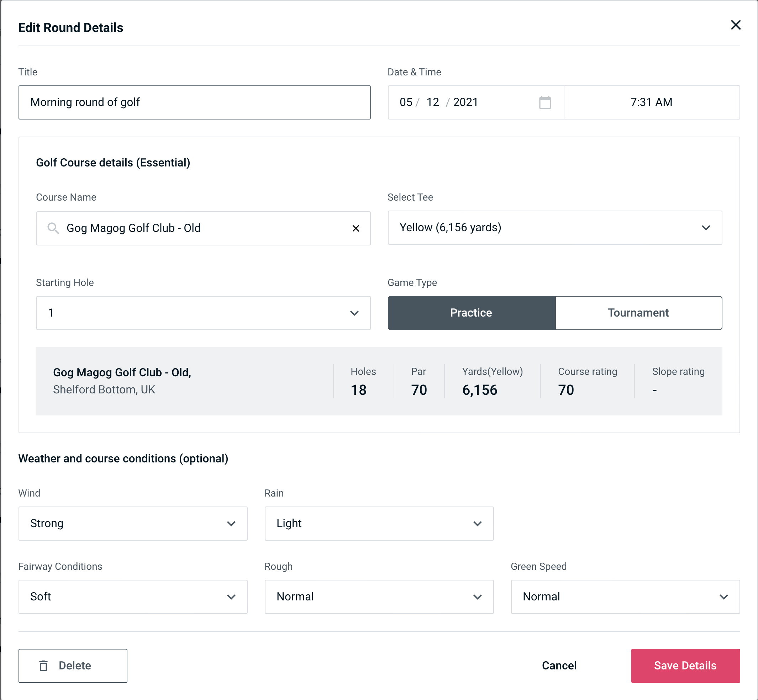Toggle Game Type to Practice
758x700 pixels.
472,313
